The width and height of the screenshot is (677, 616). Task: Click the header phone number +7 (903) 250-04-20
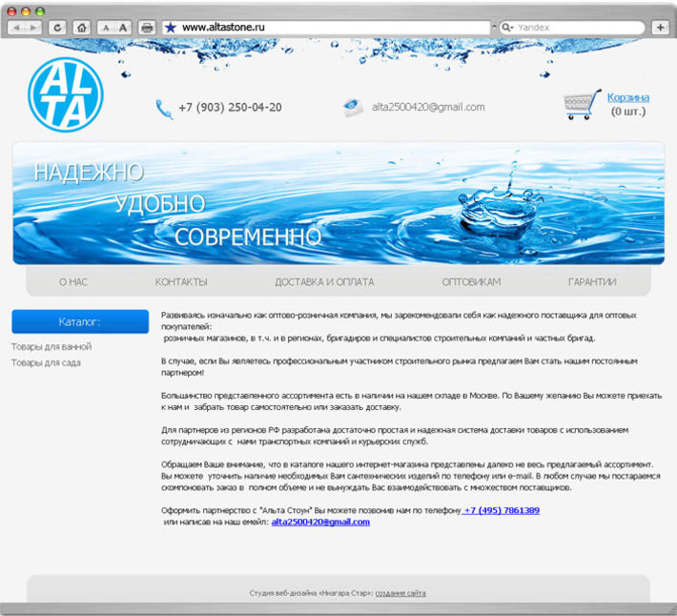pos(230,107)
